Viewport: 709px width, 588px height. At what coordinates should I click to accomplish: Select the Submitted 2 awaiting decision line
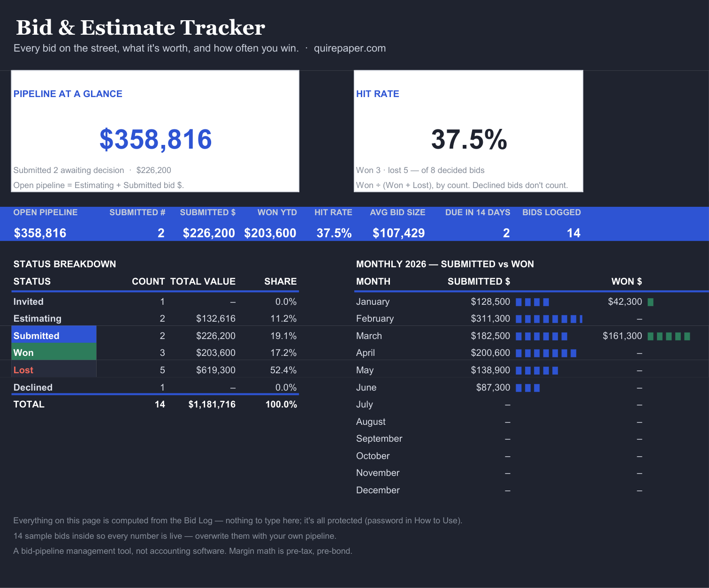92,170
